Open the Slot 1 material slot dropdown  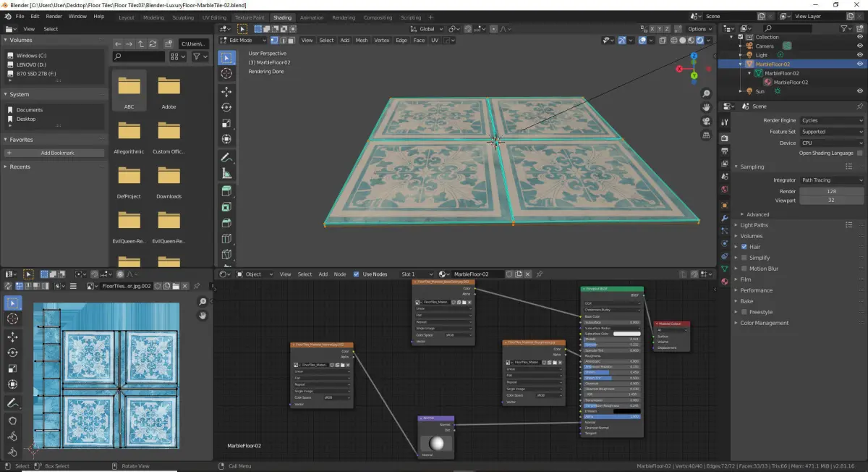415,274
